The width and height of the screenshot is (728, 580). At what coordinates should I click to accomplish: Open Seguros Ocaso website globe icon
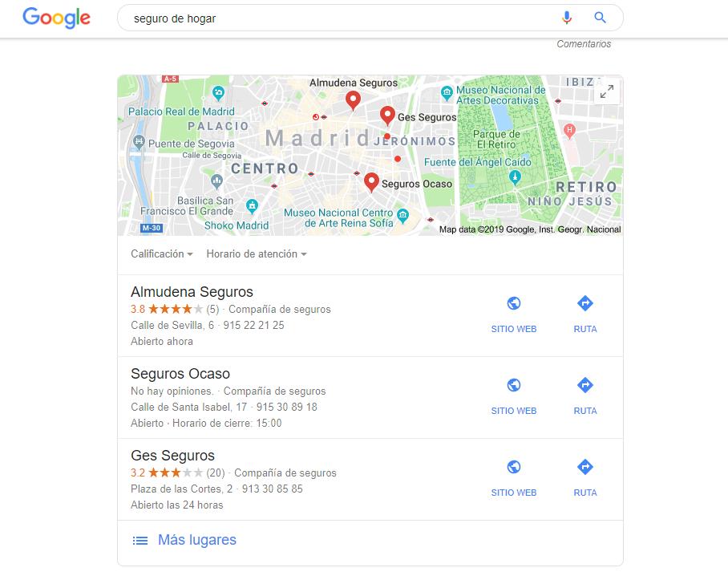coord(513,385)
